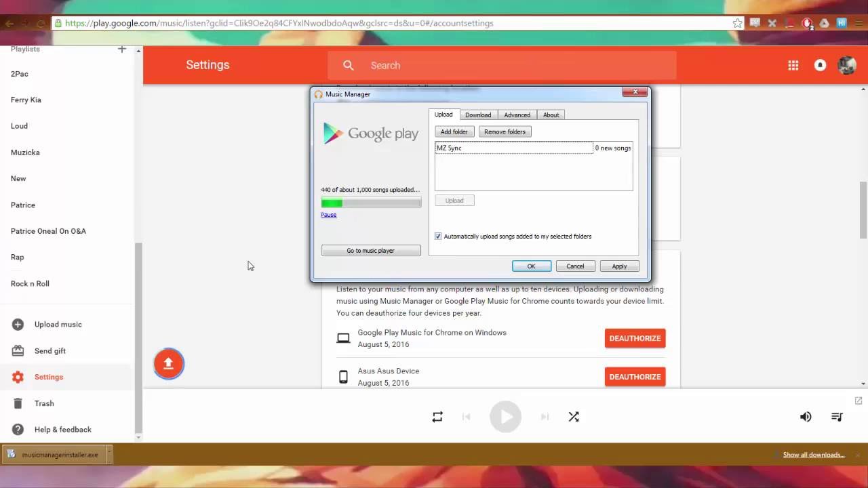This screenshot has width=868, height=488.
Task: Click the Upload music plus icon
Action: tap(18, 325)
